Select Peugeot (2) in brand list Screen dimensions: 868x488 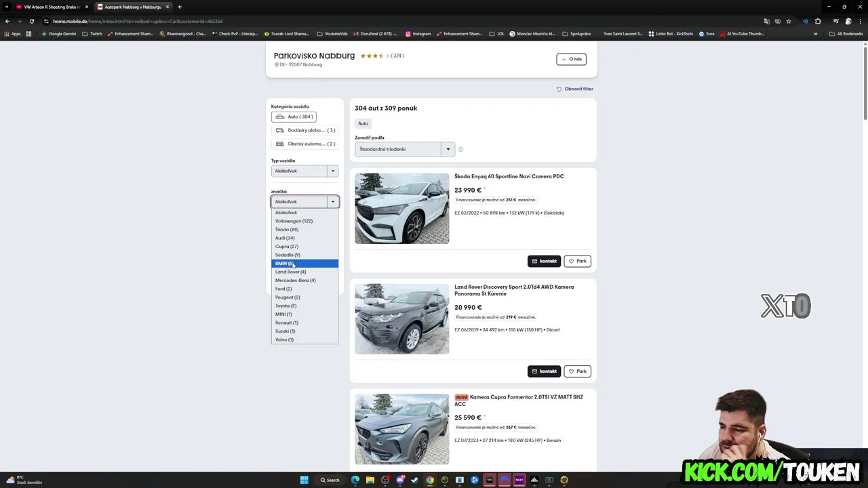tap(304, 298)
